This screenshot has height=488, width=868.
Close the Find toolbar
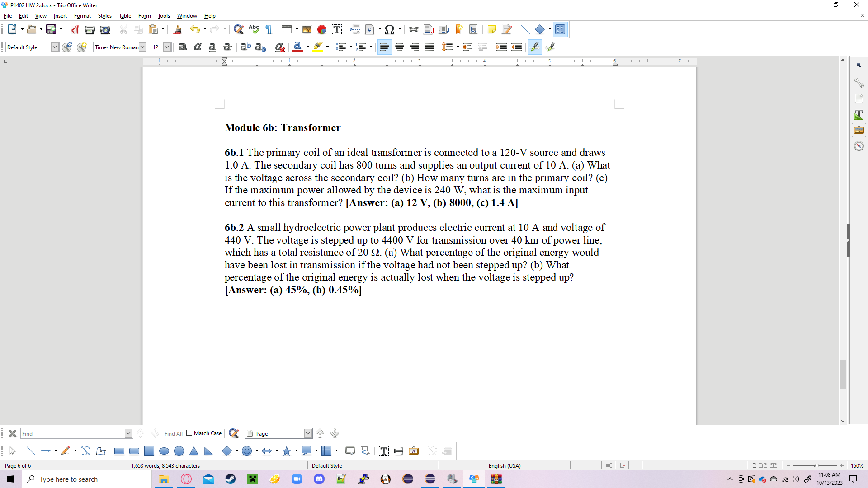click(13, 433)
